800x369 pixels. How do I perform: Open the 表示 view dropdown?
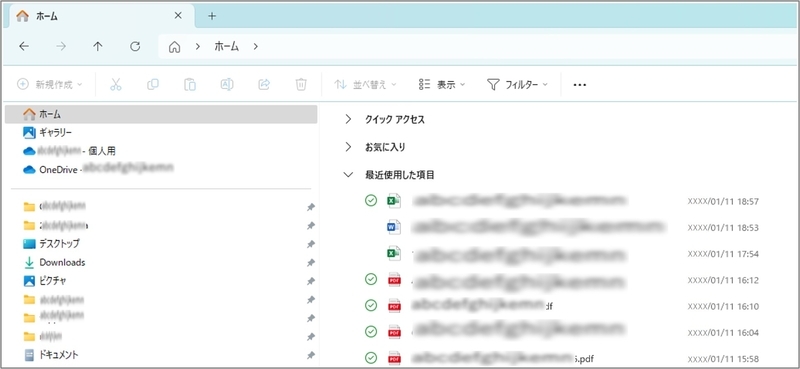tap(441, 85)
